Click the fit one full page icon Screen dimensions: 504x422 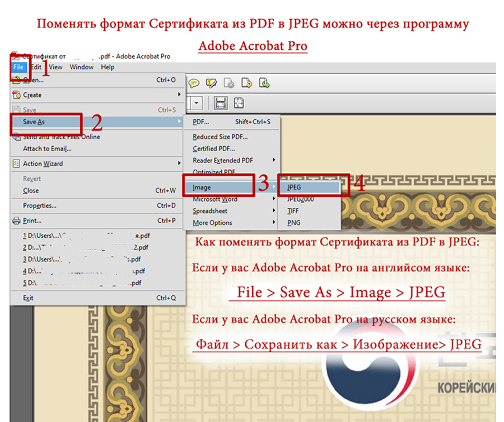(x=239, y=102)
